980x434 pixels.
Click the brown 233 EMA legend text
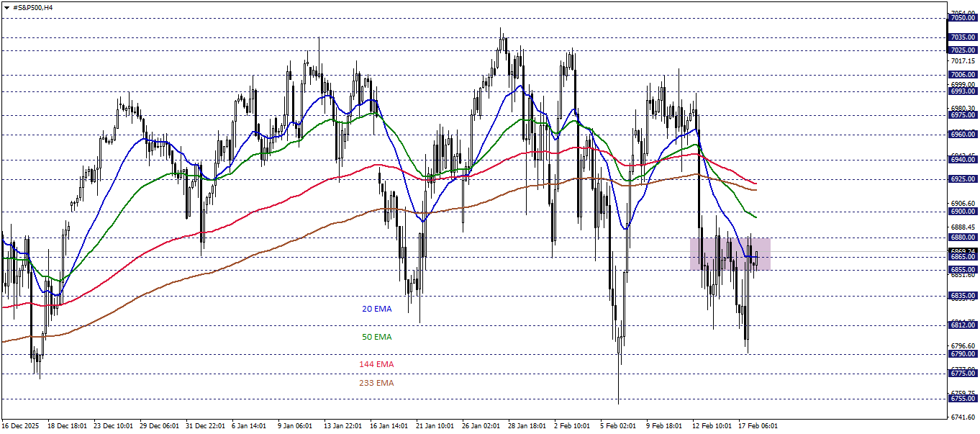(x=377, y=384)
